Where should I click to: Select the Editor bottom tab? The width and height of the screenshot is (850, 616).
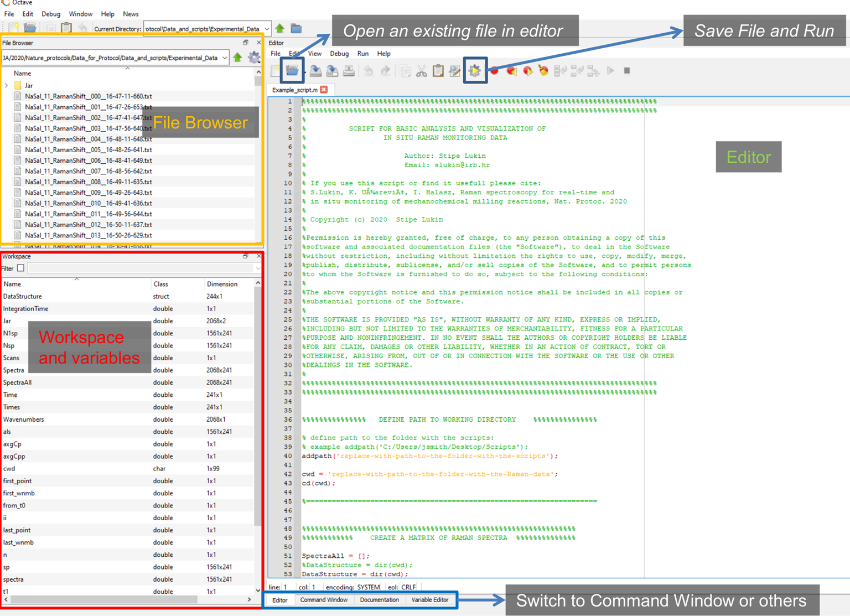tap(280, 600)
